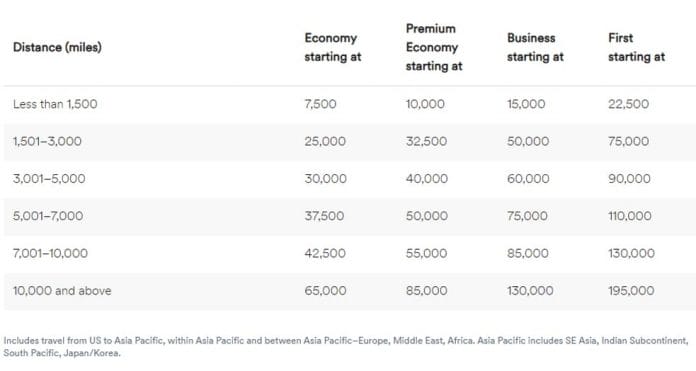
Task: Click the 110,000 first class value
Action: pos(630,216)
